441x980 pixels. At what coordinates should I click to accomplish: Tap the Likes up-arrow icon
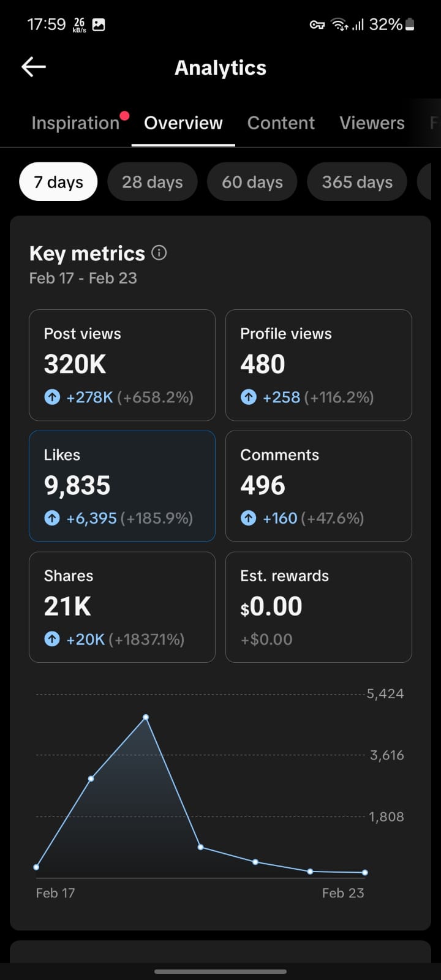click(x=52, y=518)
